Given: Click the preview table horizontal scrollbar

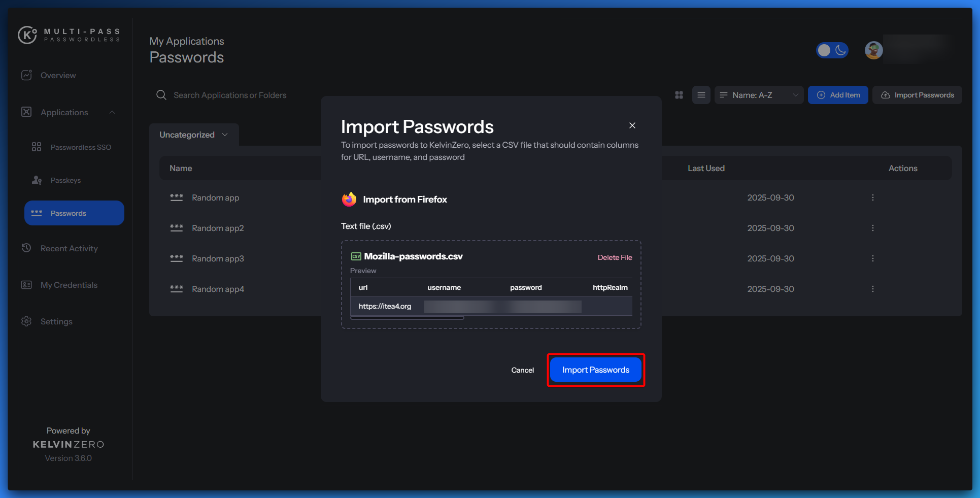Looking at the screenshot, I should click(x=407, y=318).
